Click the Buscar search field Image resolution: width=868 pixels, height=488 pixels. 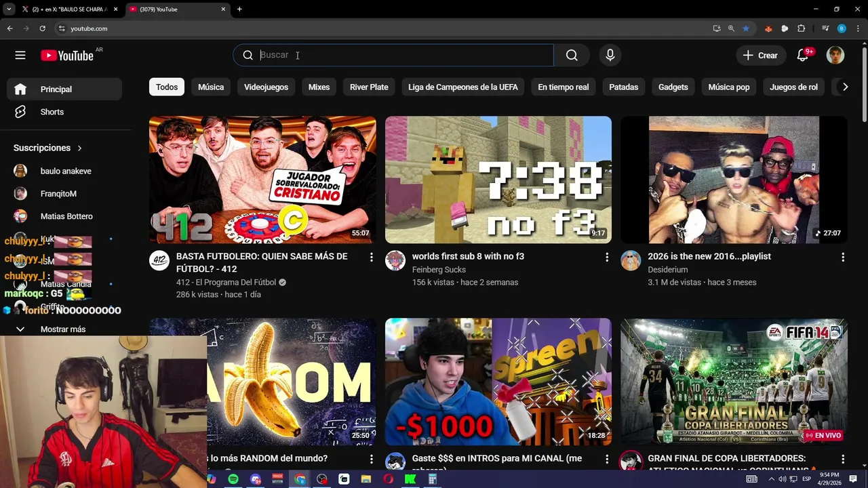(393, 56)
